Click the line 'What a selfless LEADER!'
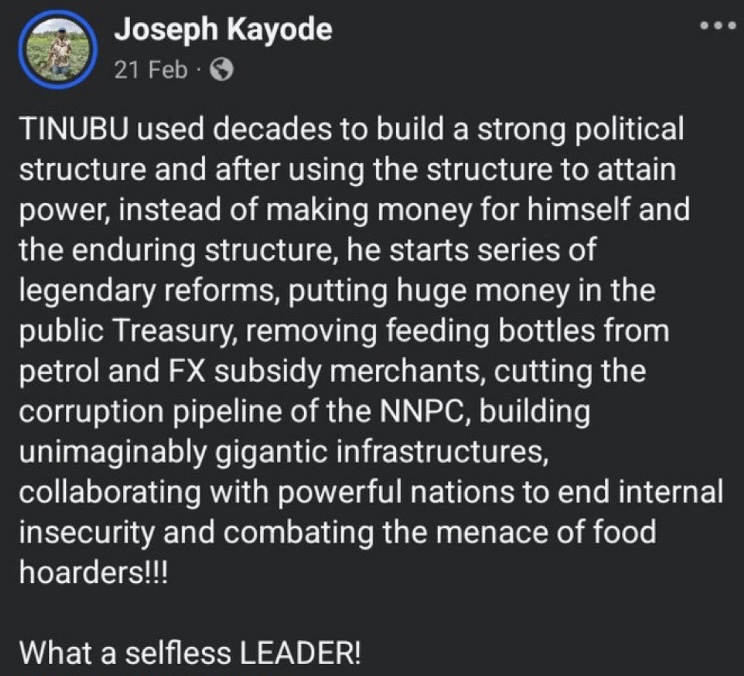The height and width of the screenshot is (676, 744). 190,654
